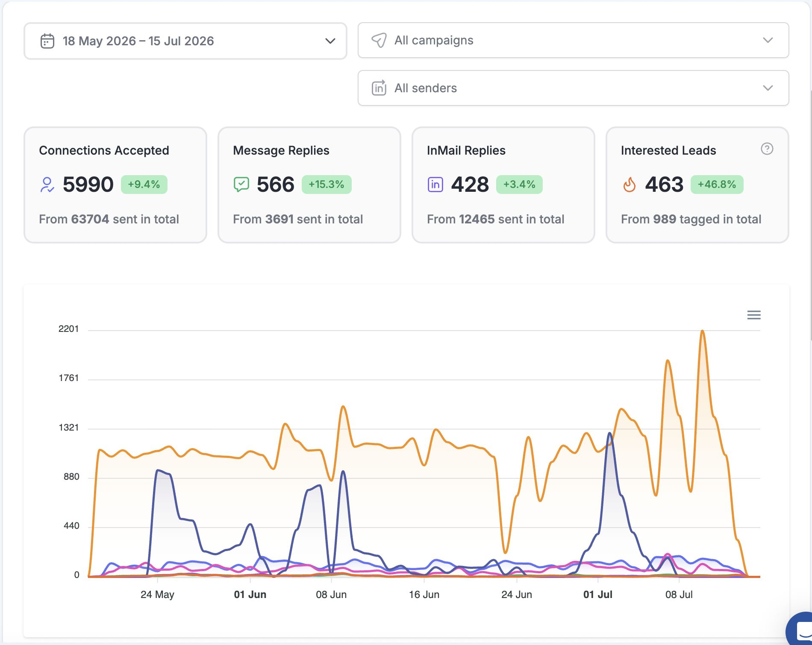The height and width of the screenshot is (645, 812).
Task: Click 'From 12465 sent in total' text
Action: 495,219
